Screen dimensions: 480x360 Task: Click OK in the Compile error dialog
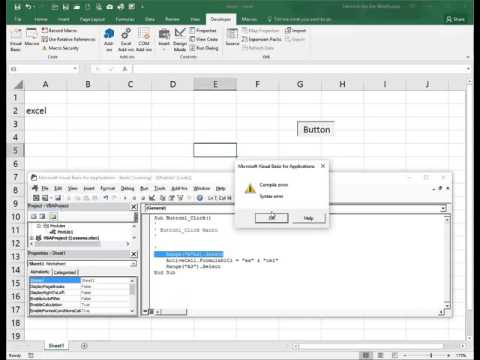(272, 218)
